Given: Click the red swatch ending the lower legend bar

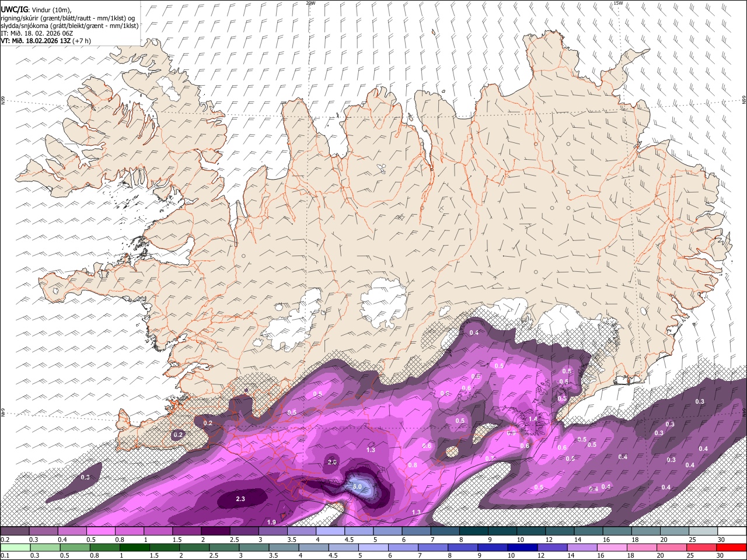Looking at the screenshot, I should (731, 547).
